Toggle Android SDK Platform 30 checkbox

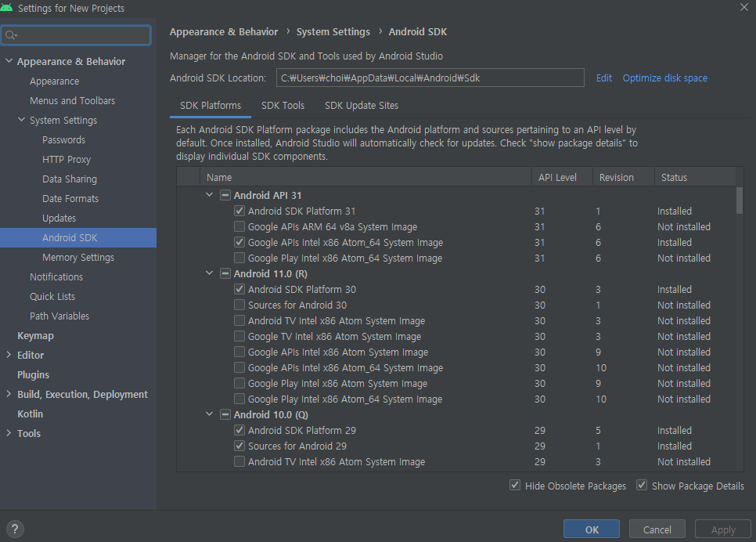239,289
